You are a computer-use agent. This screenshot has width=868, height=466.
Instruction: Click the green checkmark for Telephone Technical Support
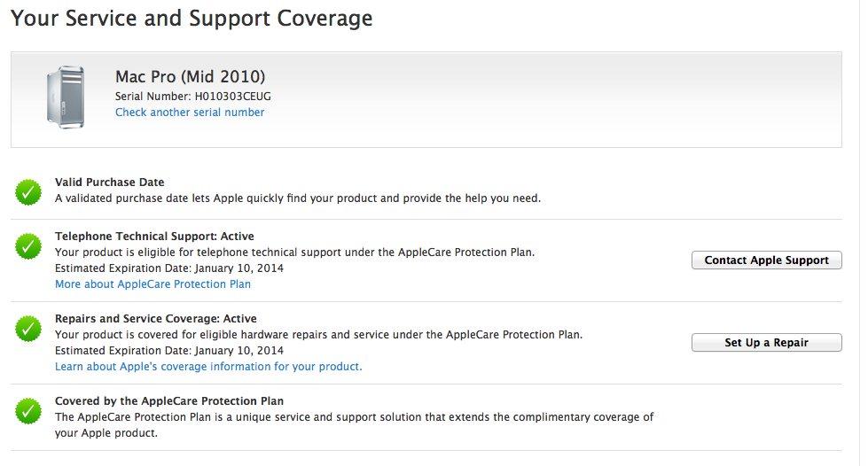(x=28, y=246)
